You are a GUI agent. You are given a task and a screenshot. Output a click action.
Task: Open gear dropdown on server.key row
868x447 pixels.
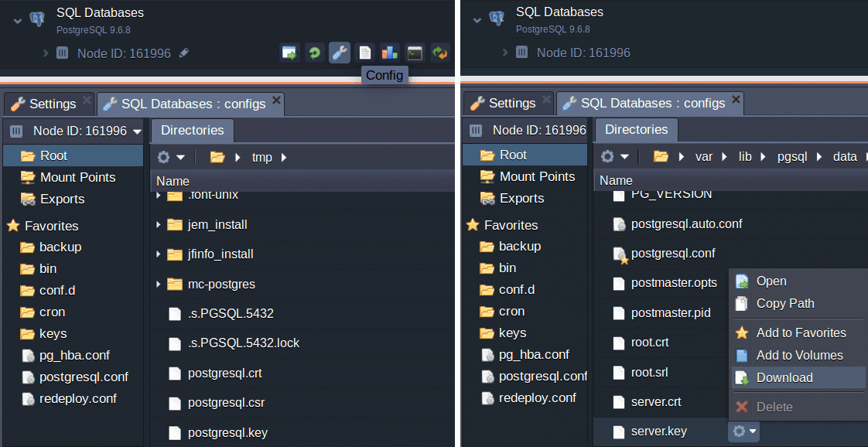click(744, 431)
